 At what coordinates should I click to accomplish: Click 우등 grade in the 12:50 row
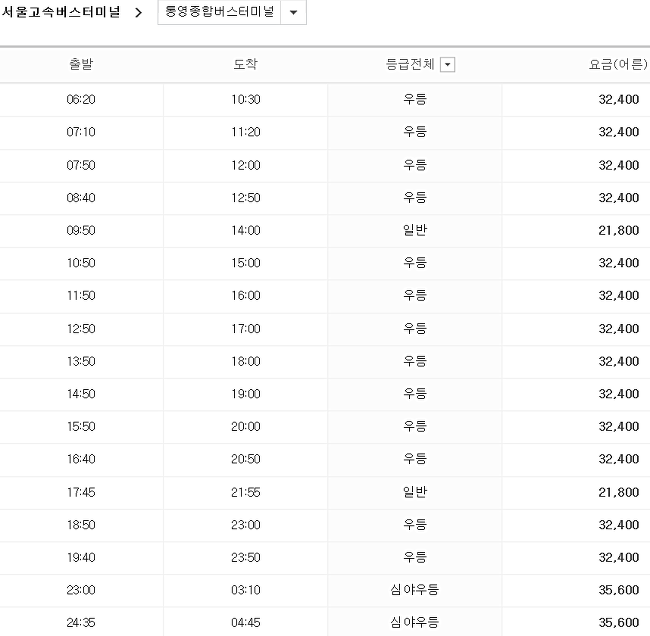click(415, 328)
